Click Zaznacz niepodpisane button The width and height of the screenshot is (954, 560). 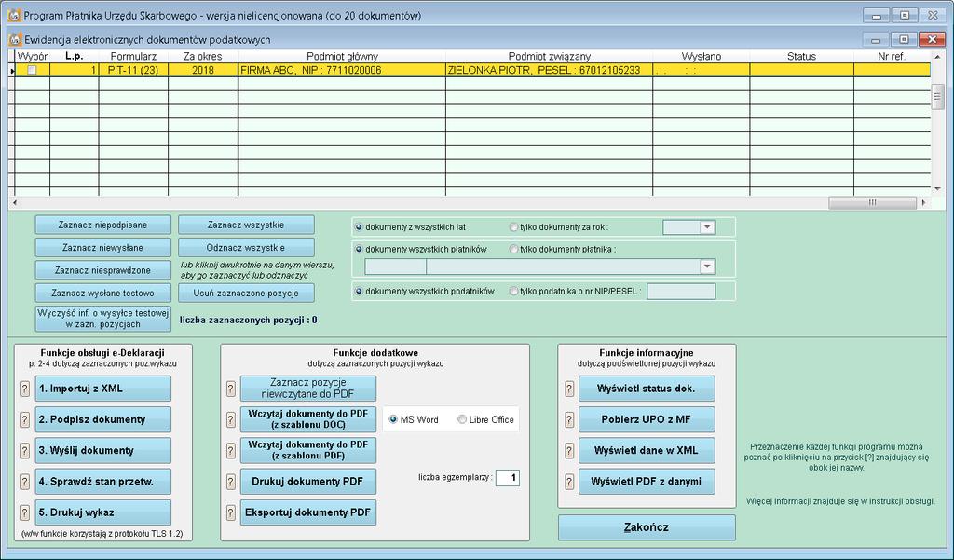102,225
